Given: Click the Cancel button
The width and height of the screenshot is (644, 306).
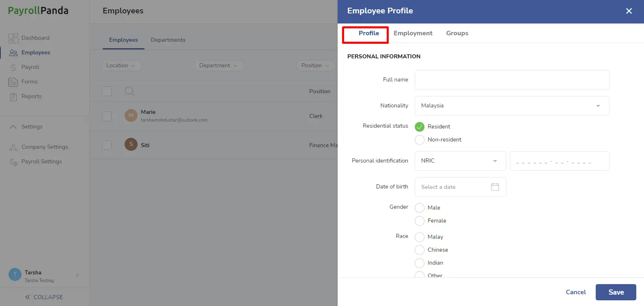Looking at the screenshot, I should [x=575, y=292].
